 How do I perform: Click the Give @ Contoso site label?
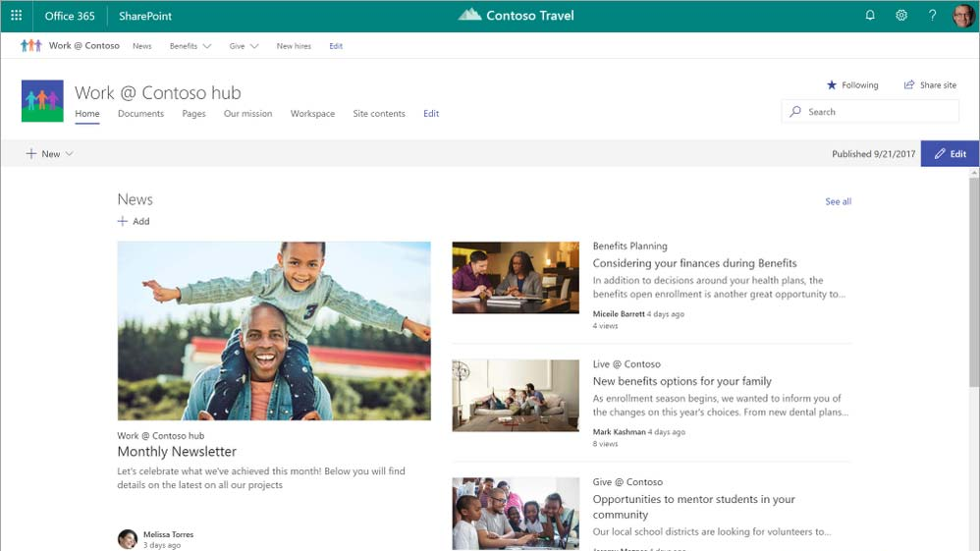point(627,482)
